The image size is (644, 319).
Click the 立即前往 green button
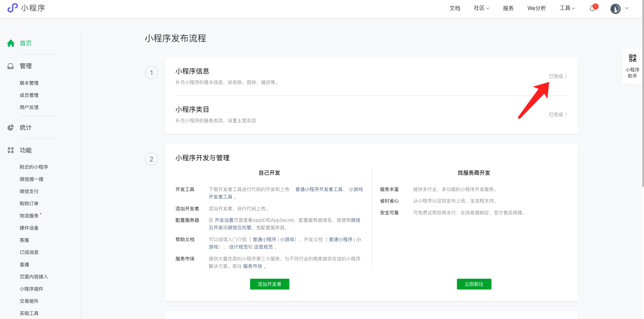pyautogui.click(x=474, y=284)
